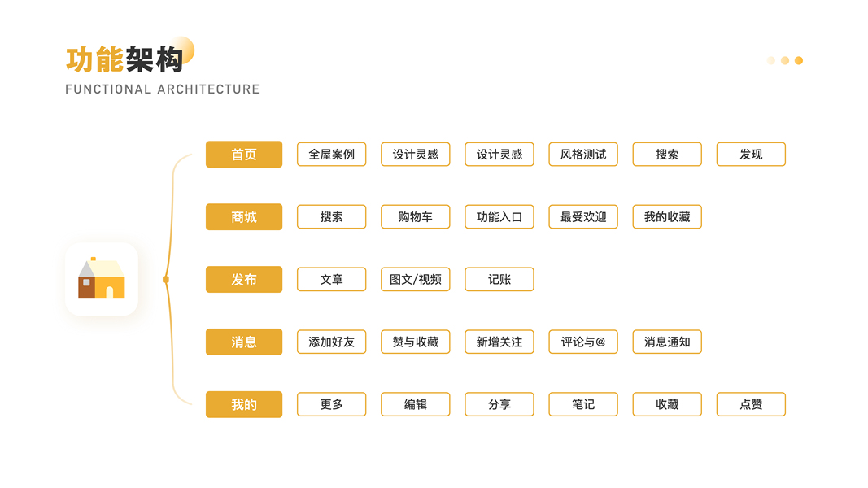Viewport: 868px width, 488px height.
Task: Open the 发布 category
Action: click(x=244, y=280)
